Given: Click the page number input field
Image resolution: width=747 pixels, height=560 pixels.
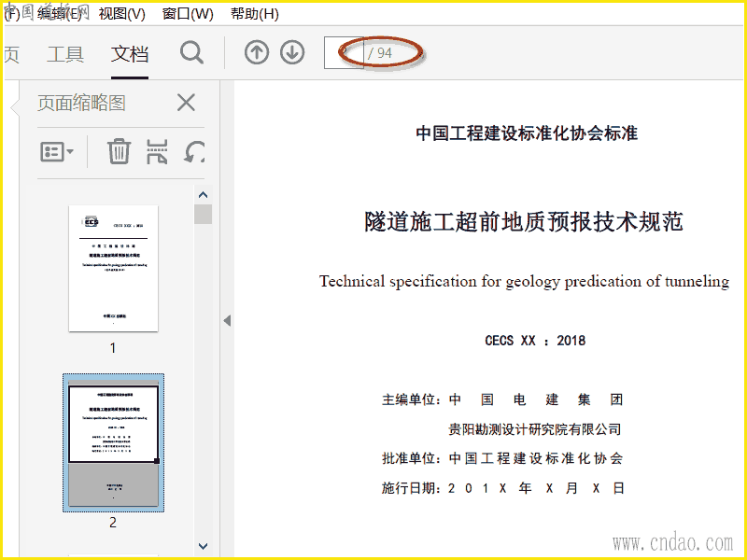Looking at the screenshot, I should coord(343,53).
